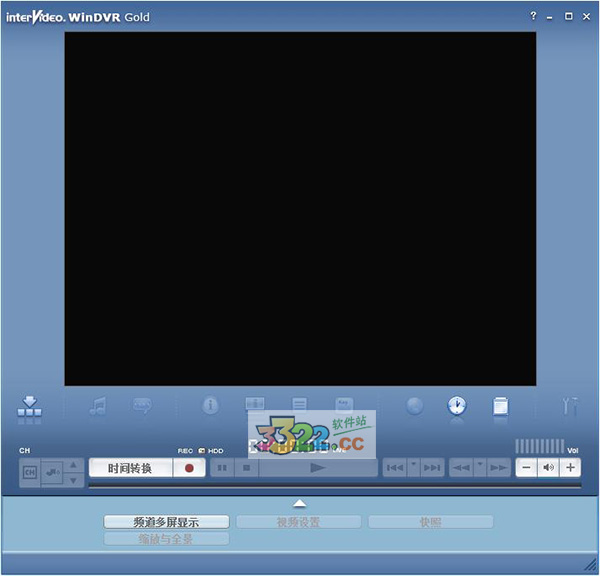
Task: Open the help question mark button
Action: [x=533, y=16]
